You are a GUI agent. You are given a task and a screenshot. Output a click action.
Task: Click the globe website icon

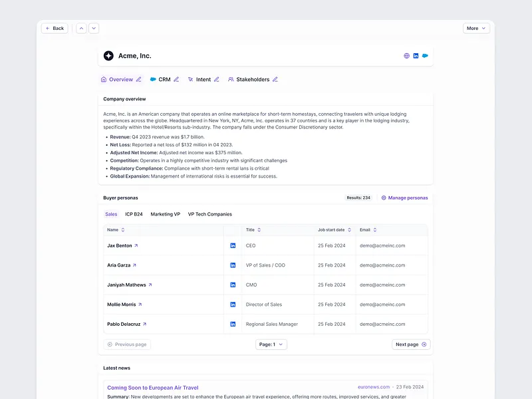click(406, 56)
